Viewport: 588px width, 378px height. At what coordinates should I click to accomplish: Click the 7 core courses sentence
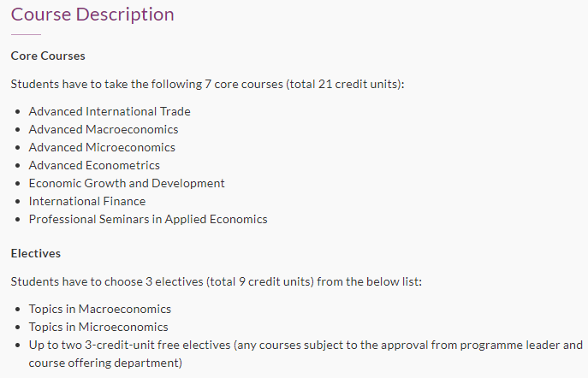(207, 84)
